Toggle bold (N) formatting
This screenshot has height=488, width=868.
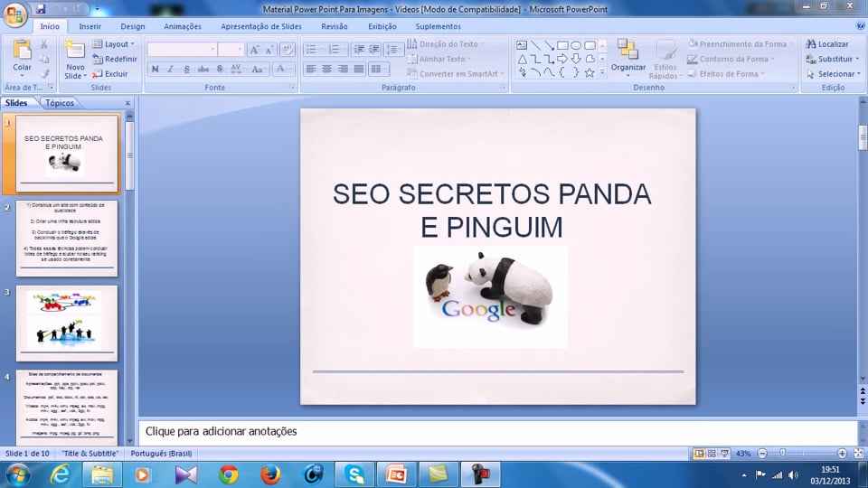pyautogui.click(x=155, y=70)
